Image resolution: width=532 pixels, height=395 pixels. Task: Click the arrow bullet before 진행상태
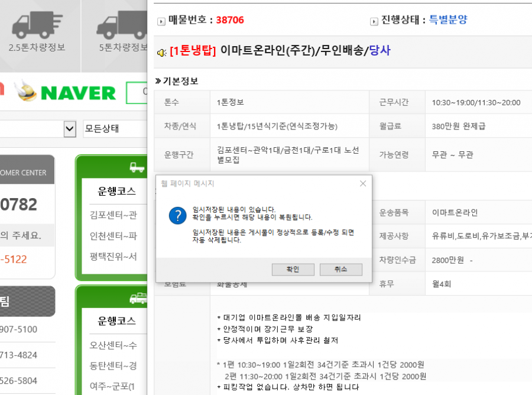point(374,21)
